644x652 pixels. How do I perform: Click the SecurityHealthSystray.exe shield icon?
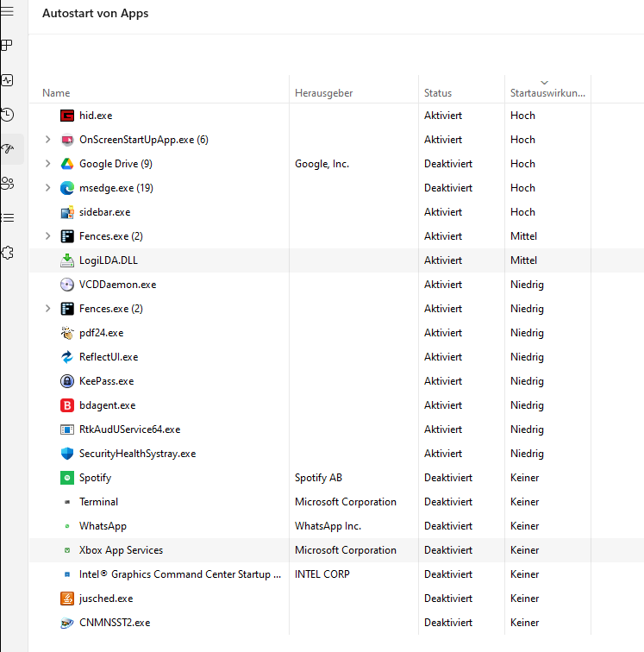pos(67,454)
